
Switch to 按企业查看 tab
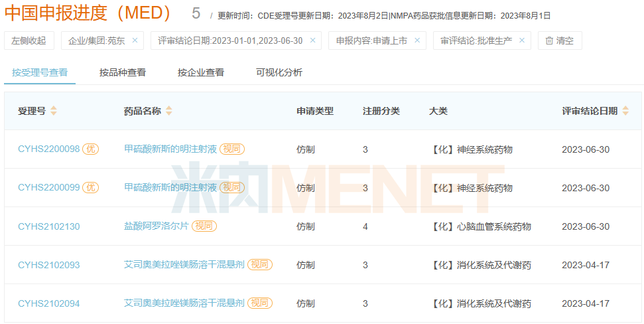click(201, 73)
